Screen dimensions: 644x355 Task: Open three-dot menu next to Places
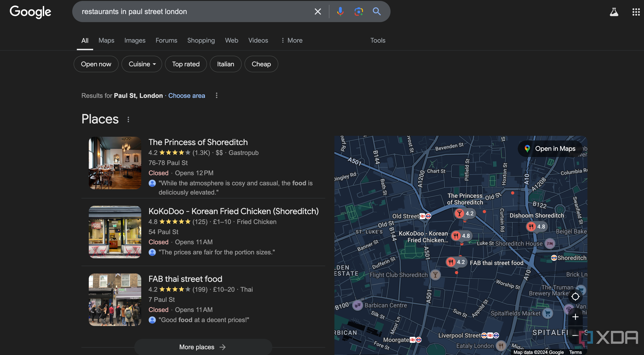coord(128,119)
